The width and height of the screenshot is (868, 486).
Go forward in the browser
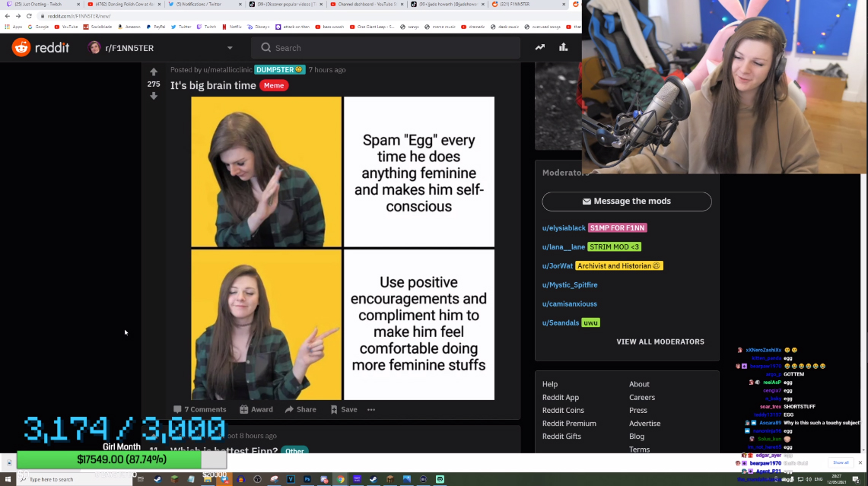tap(18, 16)
